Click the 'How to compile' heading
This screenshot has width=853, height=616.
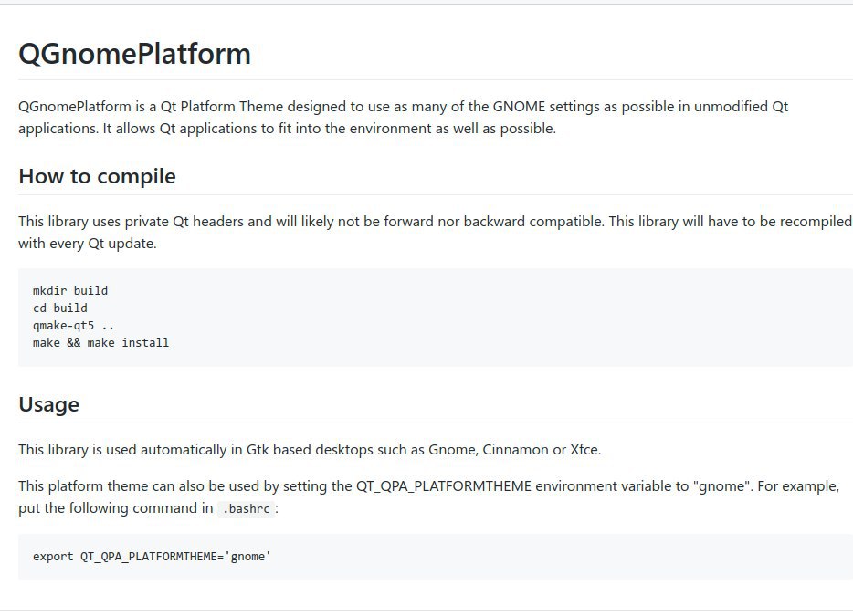tap(97, 177)
